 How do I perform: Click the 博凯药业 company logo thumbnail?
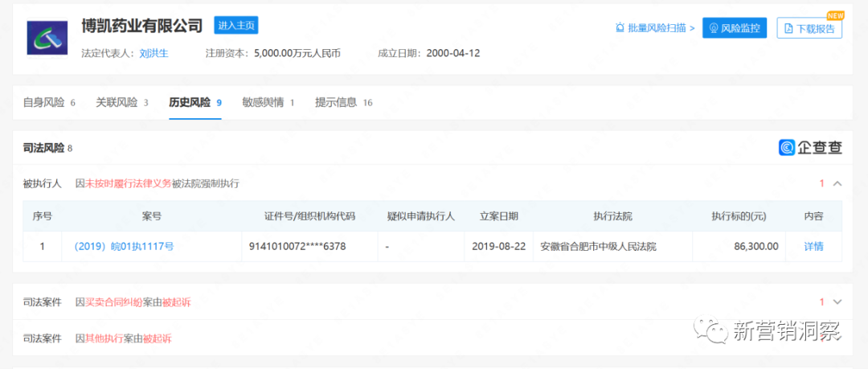47,39
